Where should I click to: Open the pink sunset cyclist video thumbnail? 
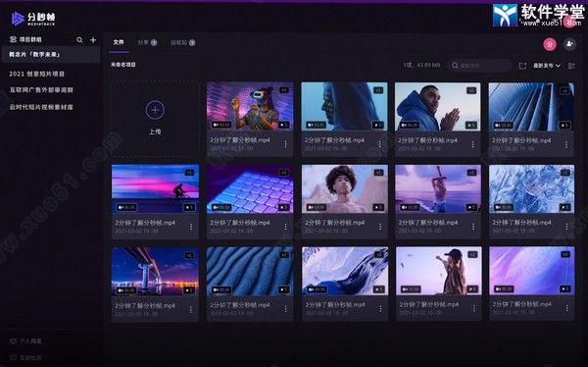click(155, 189)
